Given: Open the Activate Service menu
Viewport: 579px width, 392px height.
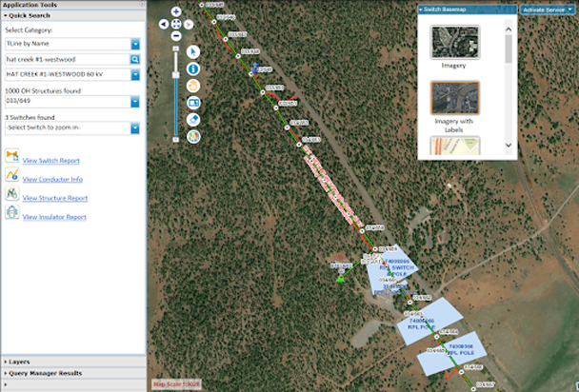Looking at the screenshot, I should pyautogui.click(x=548, y=9).
